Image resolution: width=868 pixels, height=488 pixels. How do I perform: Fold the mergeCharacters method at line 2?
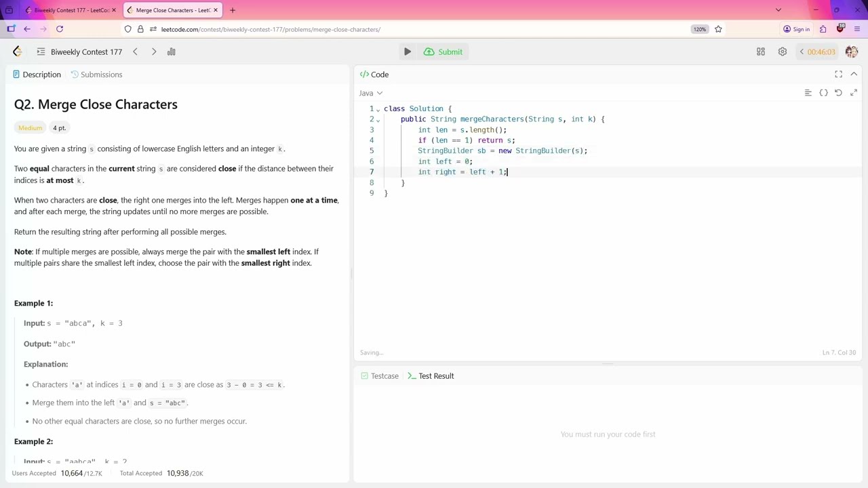(378, 120)
